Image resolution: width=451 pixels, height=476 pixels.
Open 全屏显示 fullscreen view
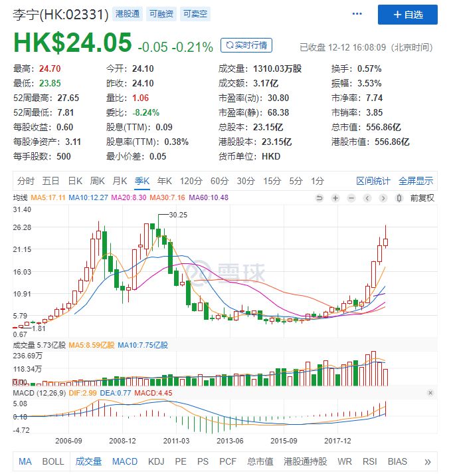click(x=416, y=181)
